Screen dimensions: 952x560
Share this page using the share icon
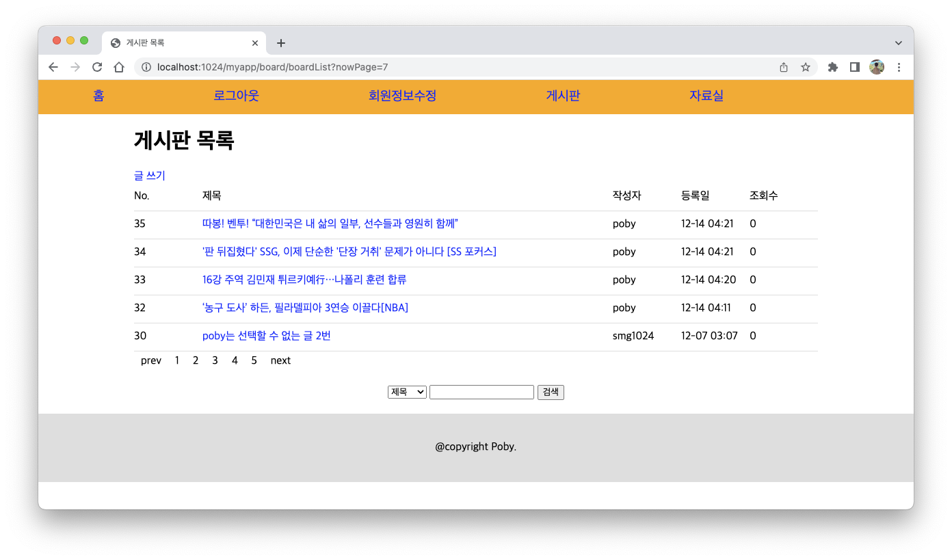784,67
